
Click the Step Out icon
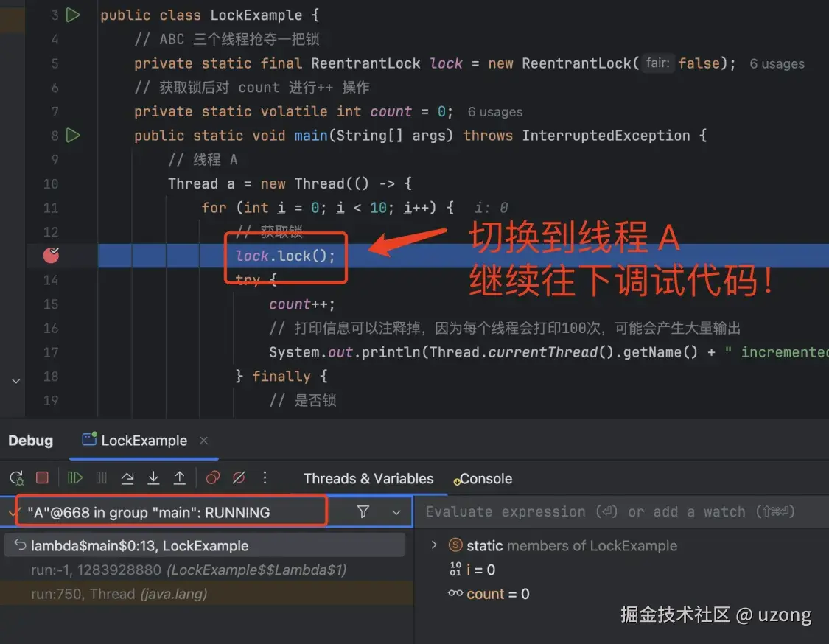(180, 478)
